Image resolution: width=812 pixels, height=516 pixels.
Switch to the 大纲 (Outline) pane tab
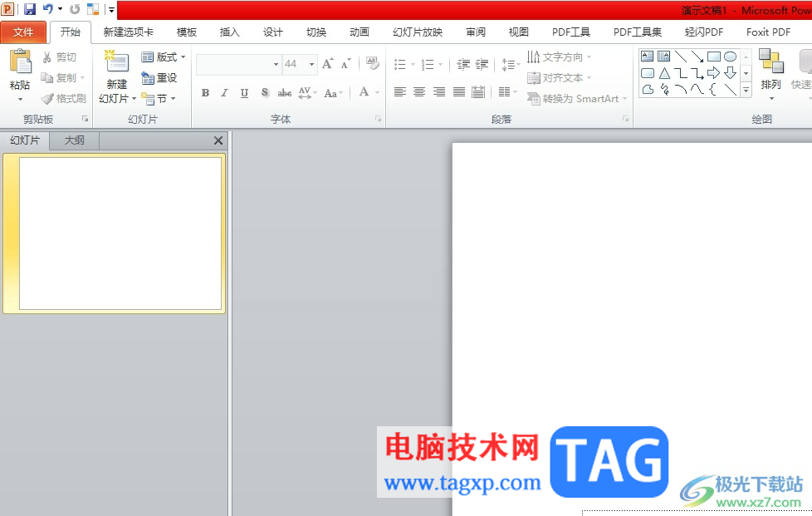pyautogui.click(x=74, y=140)
